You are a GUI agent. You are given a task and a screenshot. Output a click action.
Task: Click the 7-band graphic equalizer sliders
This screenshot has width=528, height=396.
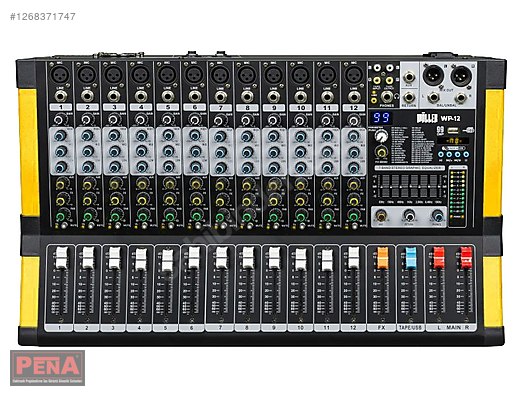point(410,186)
